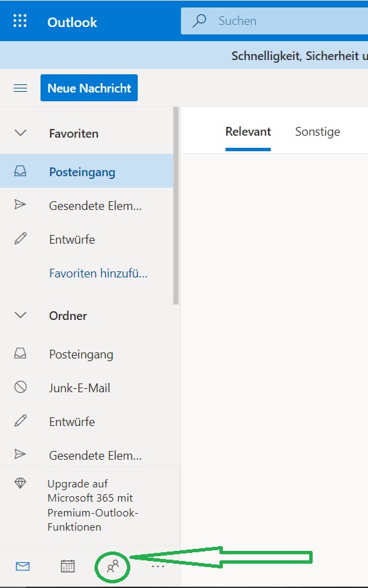This screenshot has height=588, width=368.
Task: Toggle the hamburger navigation pane button
Action: tap(20, 88)
